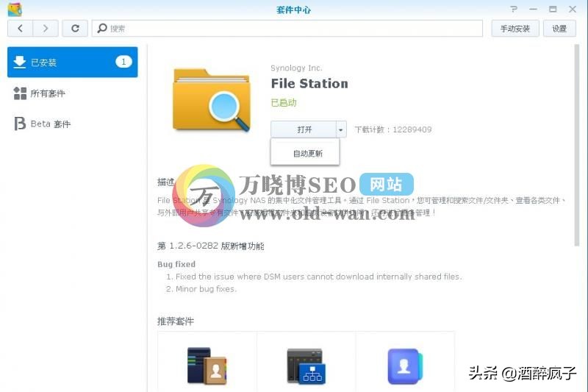Open the 设置 settings button
The image size is (588, 392).
(x=559, y=29)
